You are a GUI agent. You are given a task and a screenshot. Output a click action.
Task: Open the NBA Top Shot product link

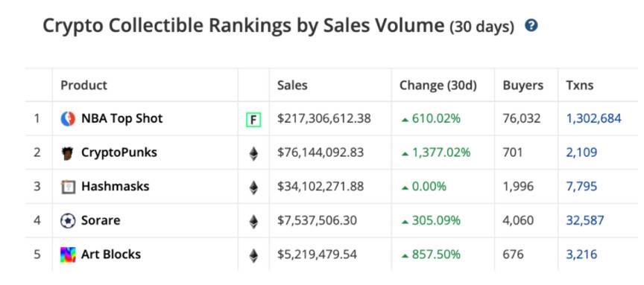(x=122, y=118)
